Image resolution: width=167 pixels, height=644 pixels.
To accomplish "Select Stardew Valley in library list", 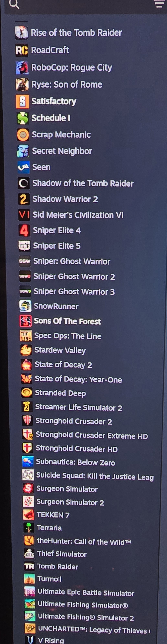I will click(53, 350).
